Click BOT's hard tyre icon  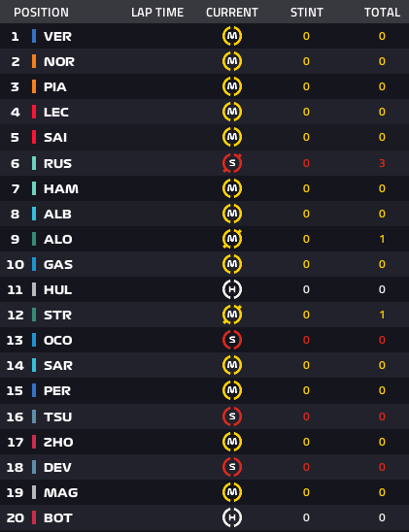pyautogui.click(x=232, y=517)
